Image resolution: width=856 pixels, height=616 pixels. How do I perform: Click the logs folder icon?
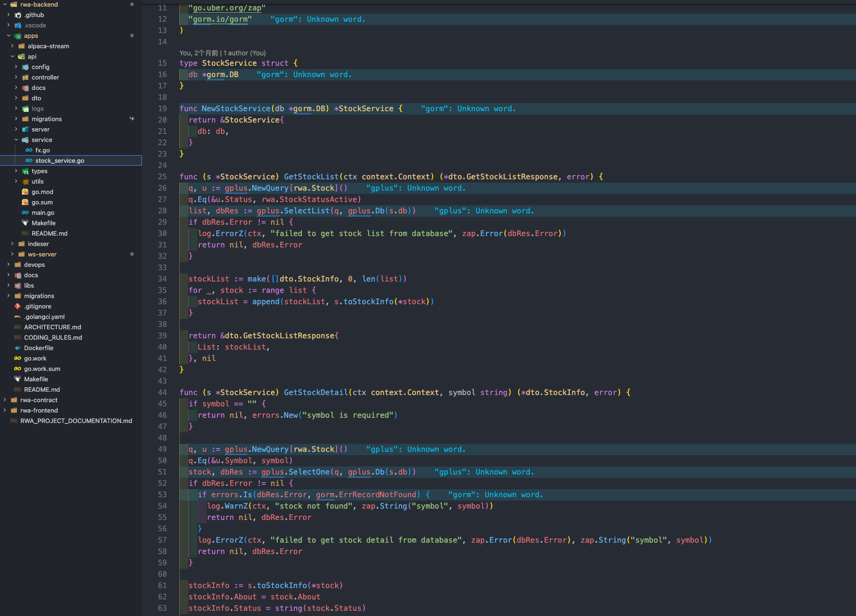pyautogui.click(x=25, y=108)
